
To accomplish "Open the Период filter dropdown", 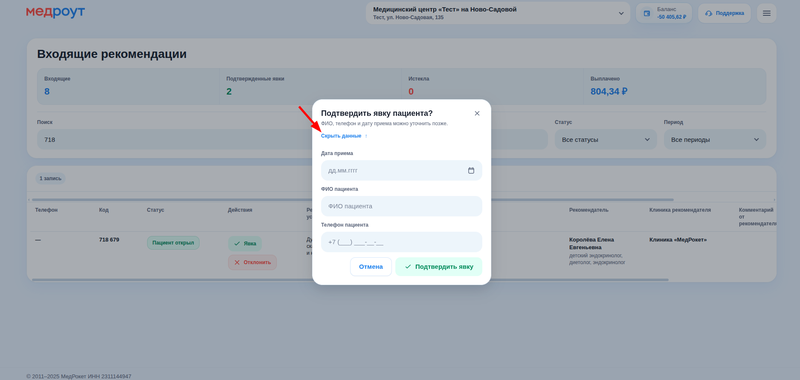I will 715,139.
